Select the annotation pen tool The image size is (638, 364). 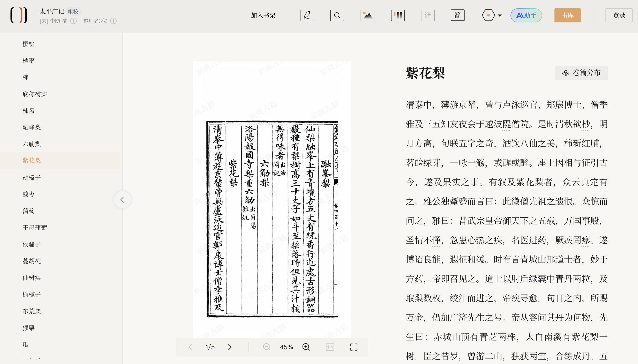pyautogui.click(x=307, y=15)
